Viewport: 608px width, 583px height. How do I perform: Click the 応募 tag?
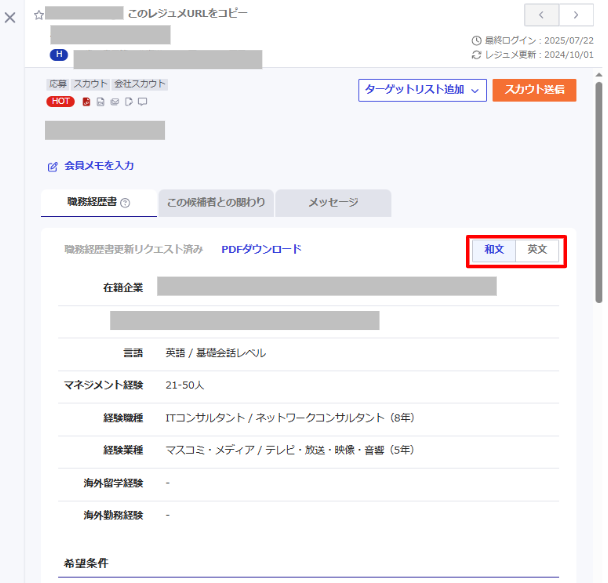click(x=58, y=84)
